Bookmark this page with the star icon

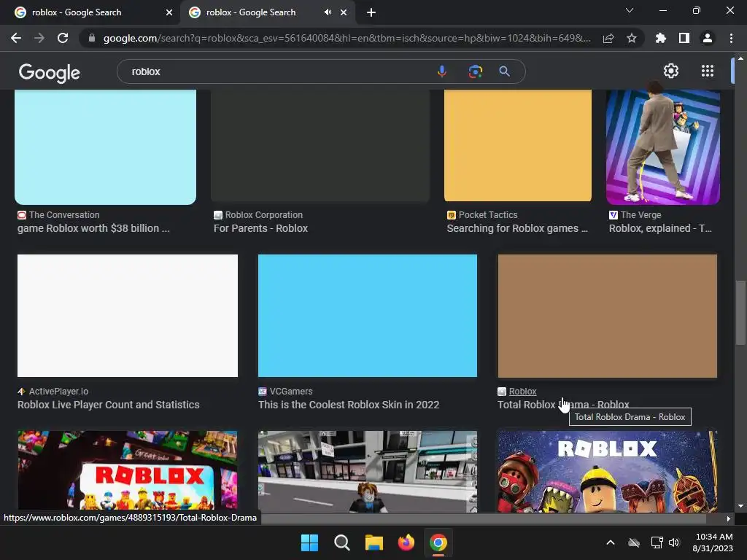pyautogui.click(x=632, y=38)
